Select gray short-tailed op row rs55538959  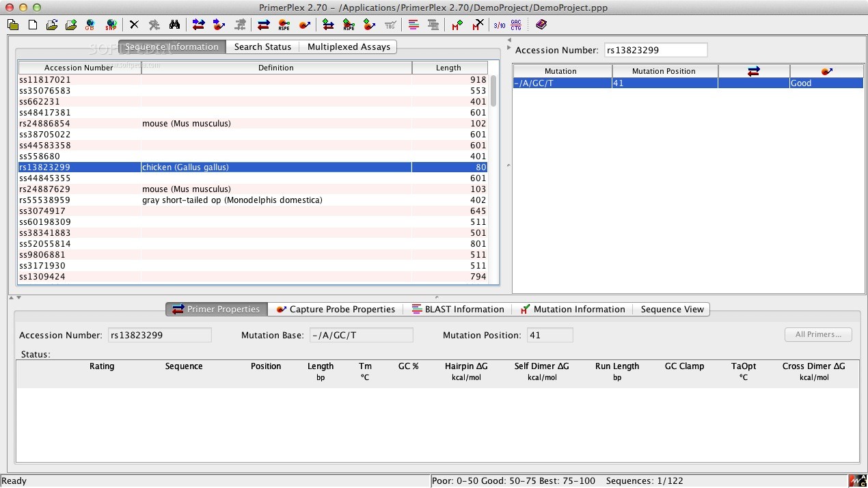[x=253, y=200]
